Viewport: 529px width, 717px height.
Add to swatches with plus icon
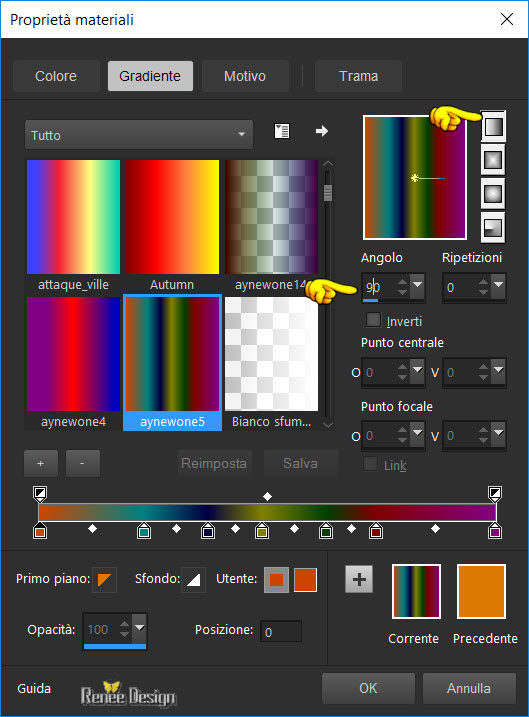point(359,579)
